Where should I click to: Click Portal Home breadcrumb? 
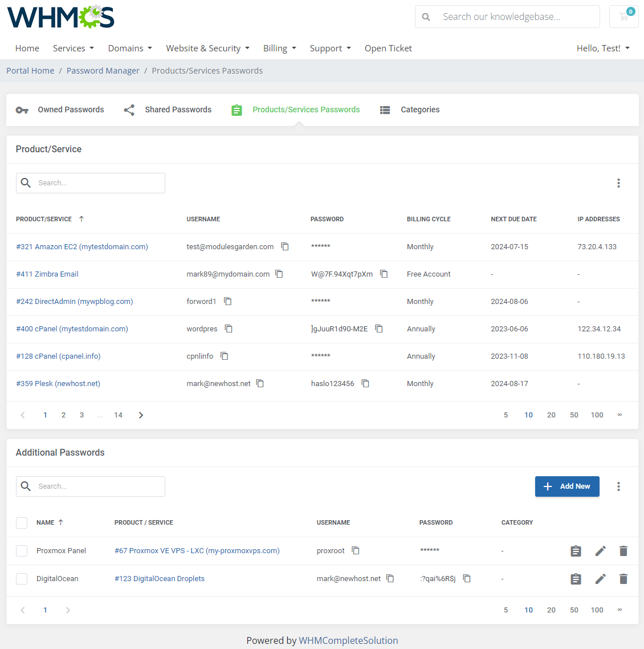pos(30,71)
